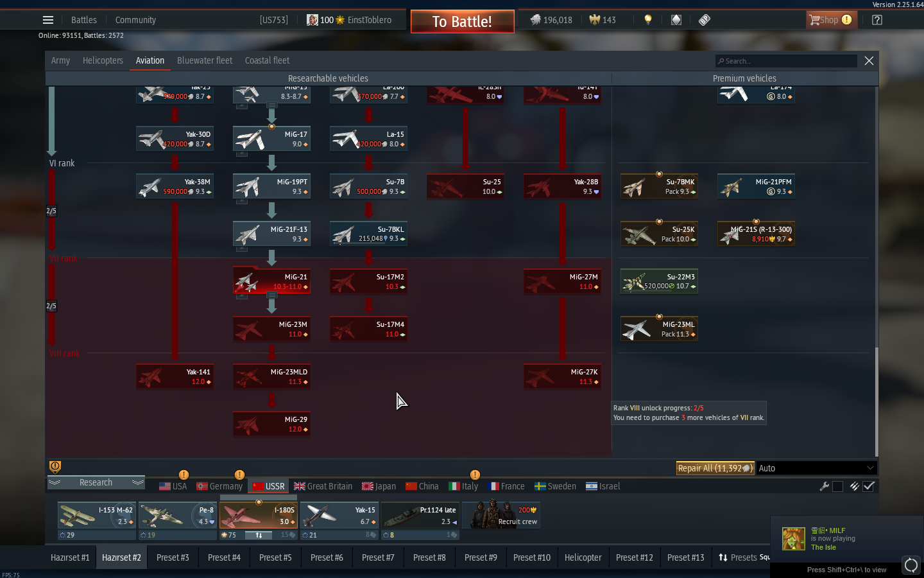The height and width of the screenshot is (578, 924).
Task: Click the lightbulb hints icon
Action: (x=648, y=20)
